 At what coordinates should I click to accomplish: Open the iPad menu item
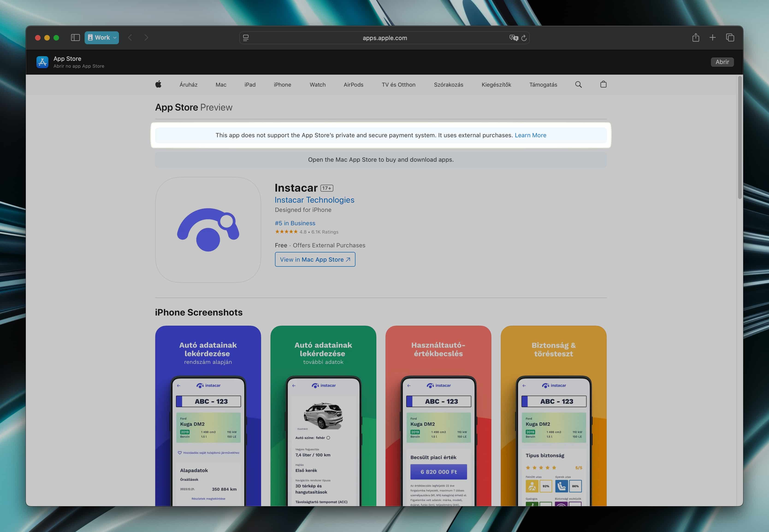click(x=250, y=85)
